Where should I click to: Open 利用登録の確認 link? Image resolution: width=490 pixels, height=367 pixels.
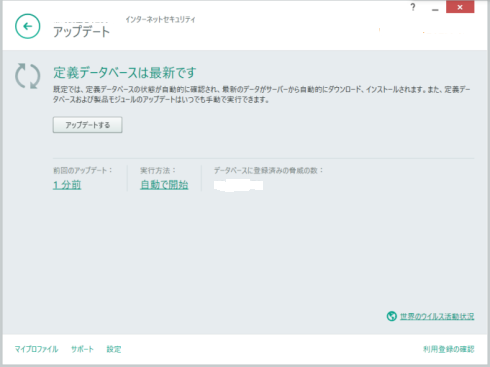tap(449, 349)
